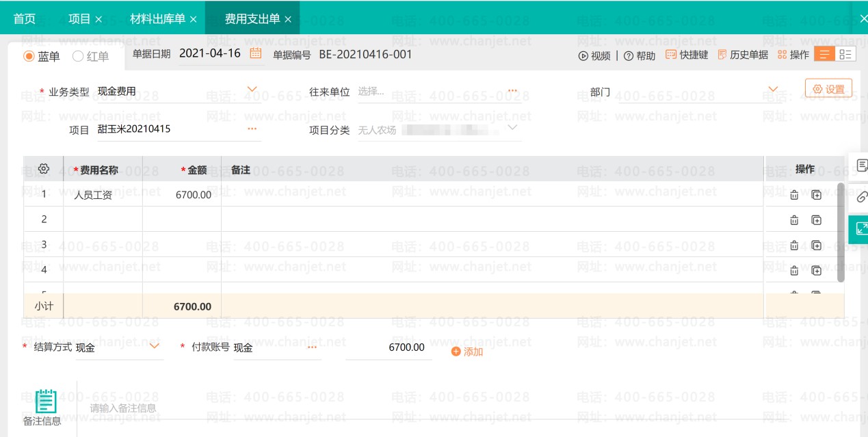Click the remark cell of row 1
868x437 pixels.
pos(492,195)
